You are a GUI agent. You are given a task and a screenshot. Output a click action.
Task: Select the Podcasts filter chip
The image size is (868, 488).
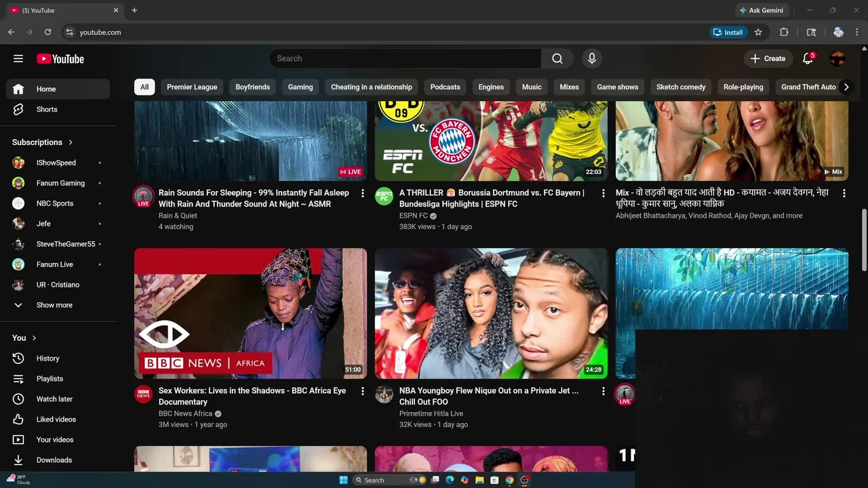445,87
